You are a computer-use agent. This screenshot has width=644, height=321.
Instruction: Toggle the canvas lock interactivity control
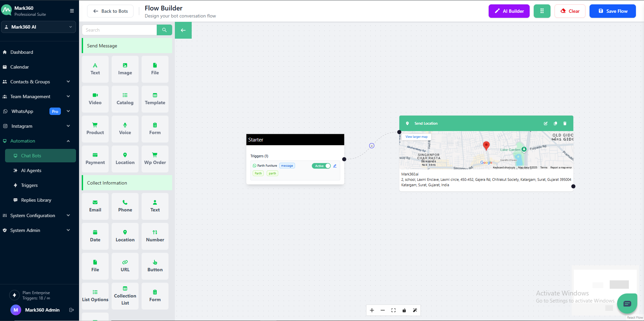404,310
